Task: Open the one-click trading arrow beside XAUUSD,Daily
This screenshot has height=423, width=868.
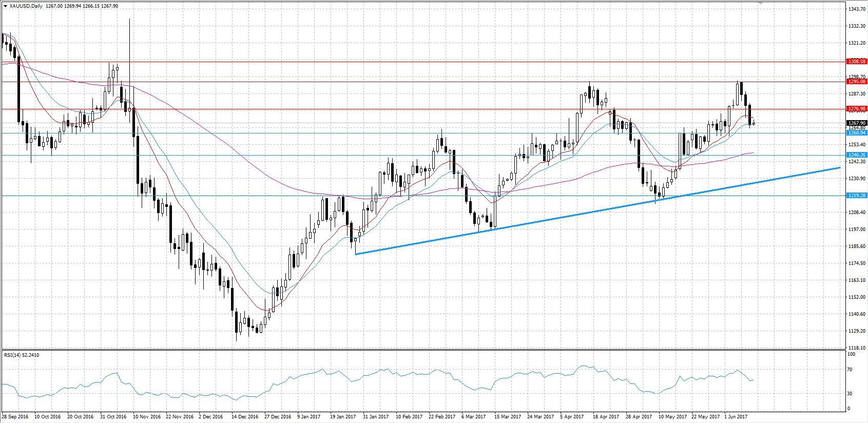Action: (5, 6)
